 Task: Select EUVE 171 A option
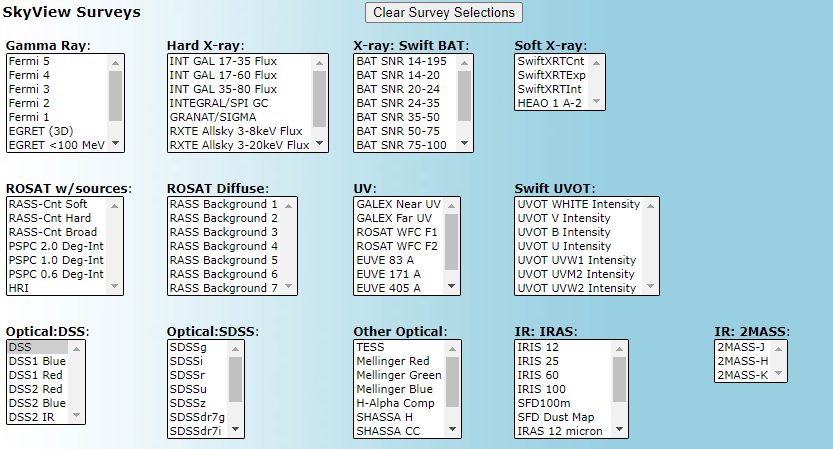[x=399, y=274]
